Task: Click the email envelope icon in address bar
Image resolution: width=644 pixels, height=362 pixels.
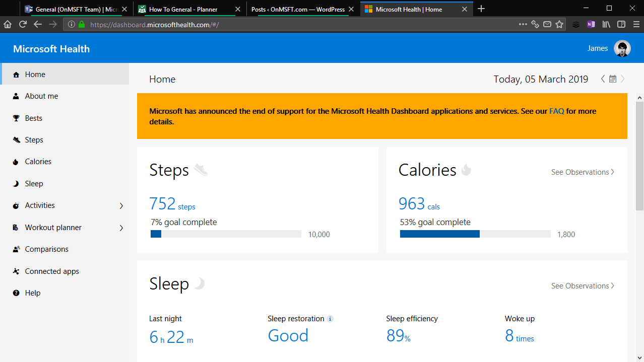Action: click(x=547, y=24)
